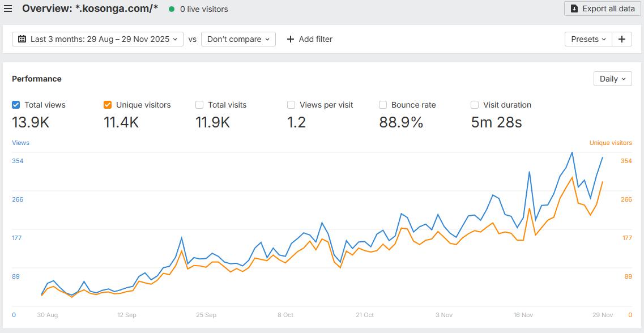The height and width of the screenshot is (333, 644).
Task: Click the Add filter button
Action: click(310, 40)
